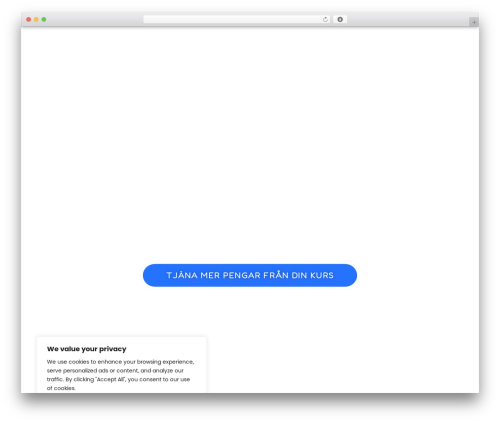Maximize the window with the green button
The width and height of the screenshot is (500, 423).
(44, 20)
